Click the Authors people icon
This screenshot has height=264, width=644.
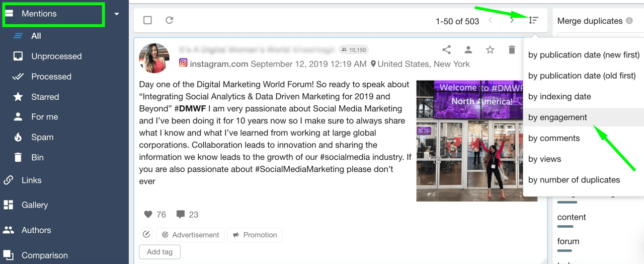click(x=9, y=230)
